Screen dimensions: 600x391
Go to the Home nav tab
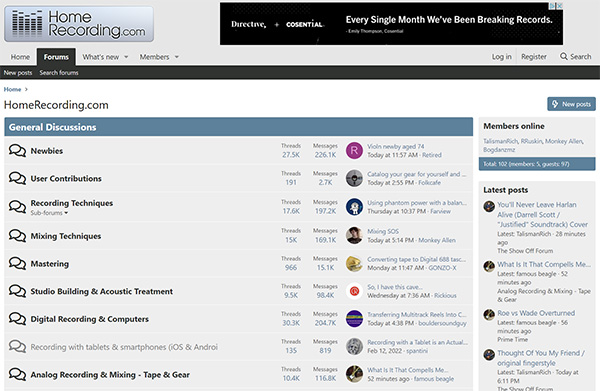coord(20,57)
